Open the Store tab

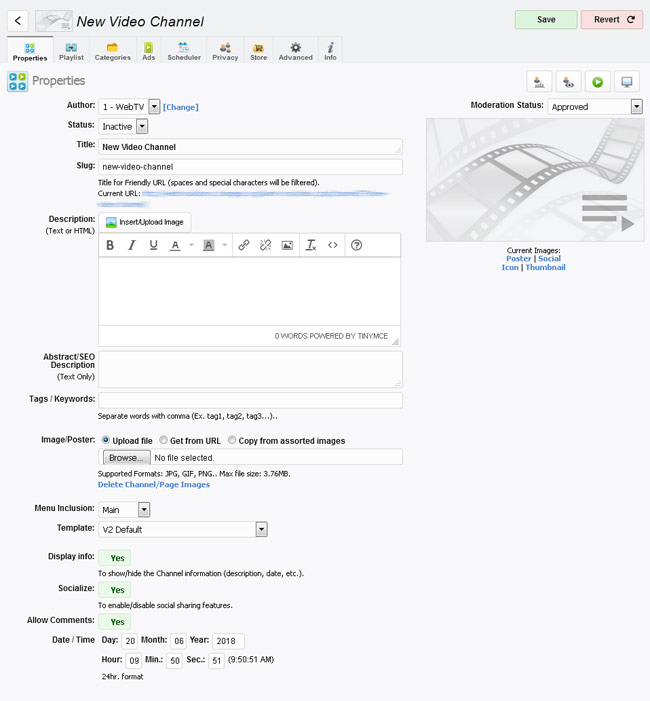click(x=259, y=50)
